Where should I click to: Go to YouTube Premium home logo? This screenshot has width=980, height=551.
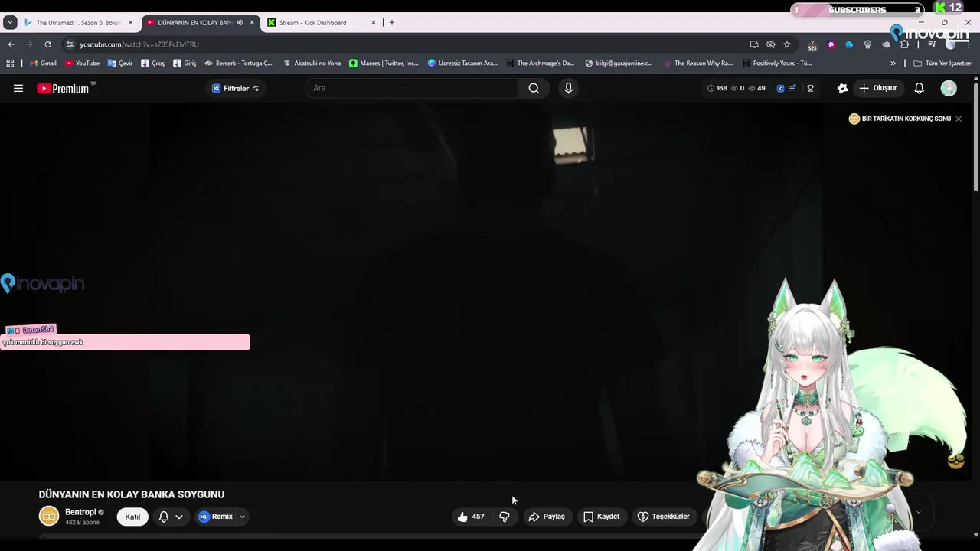(x=63, y=88)
